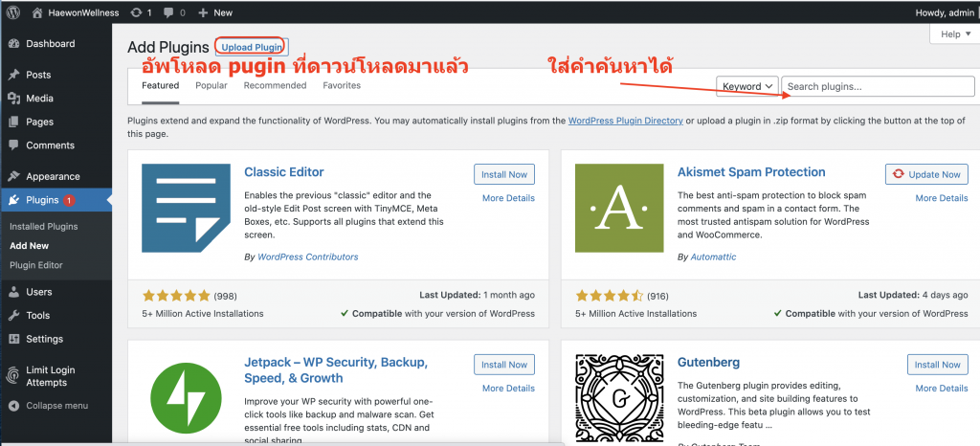View More Details for Jetpack
980x446 pixels.
(509, 388)
